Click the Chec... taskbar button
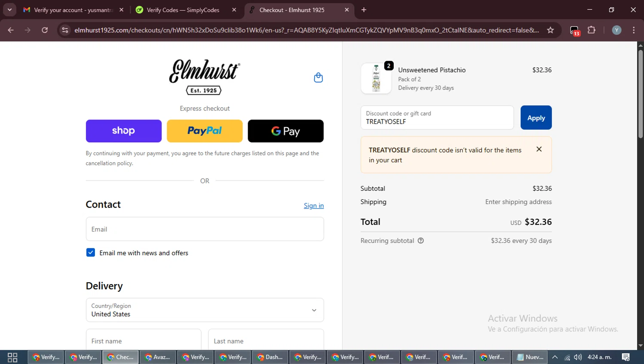 120,357
